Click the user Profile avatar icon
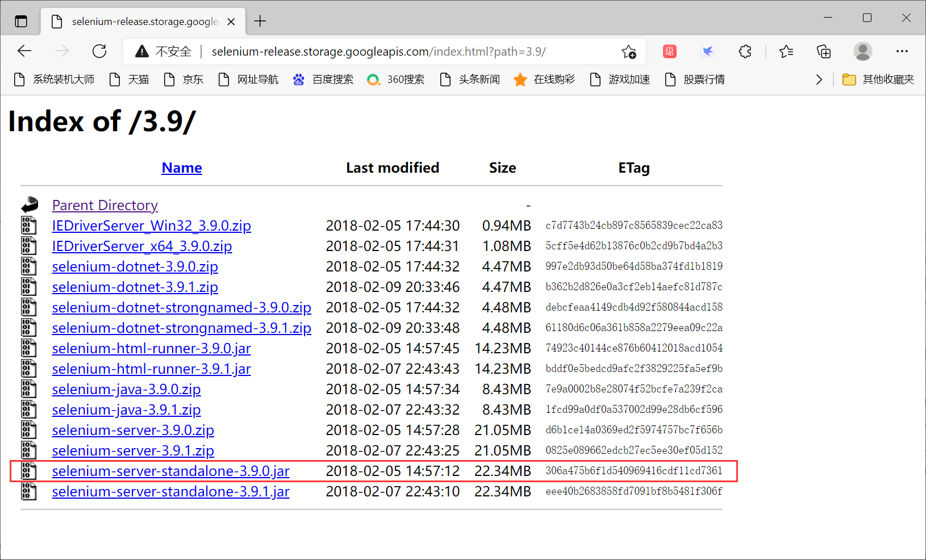 [862, 51]
